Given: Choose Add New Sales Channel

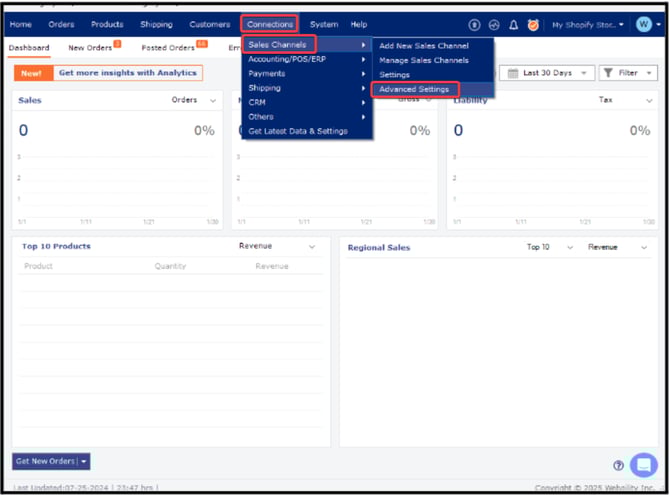Looking at the screenshot, I should 424,46.
